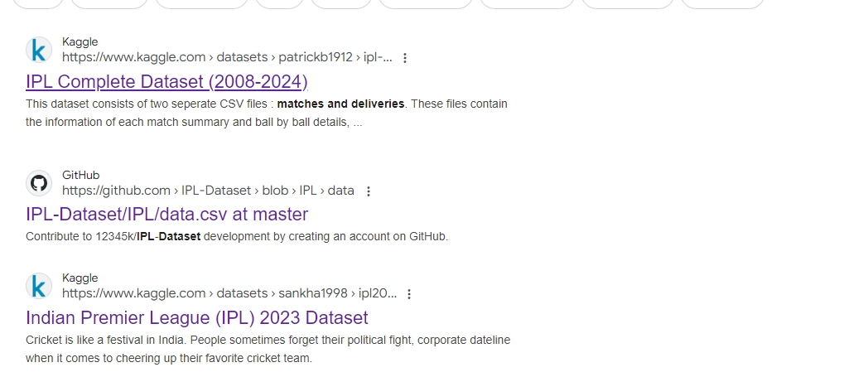Click the GitHub octocat favicon
Image resolution: width=868 pixels, height=377 pixels.
pyautogui.click(x=39, y=183)
